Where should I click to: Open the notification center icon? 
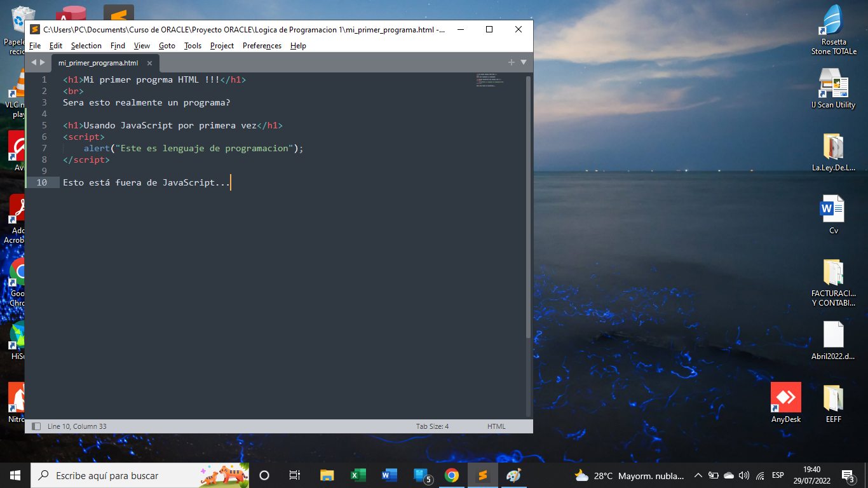(848, 475)
